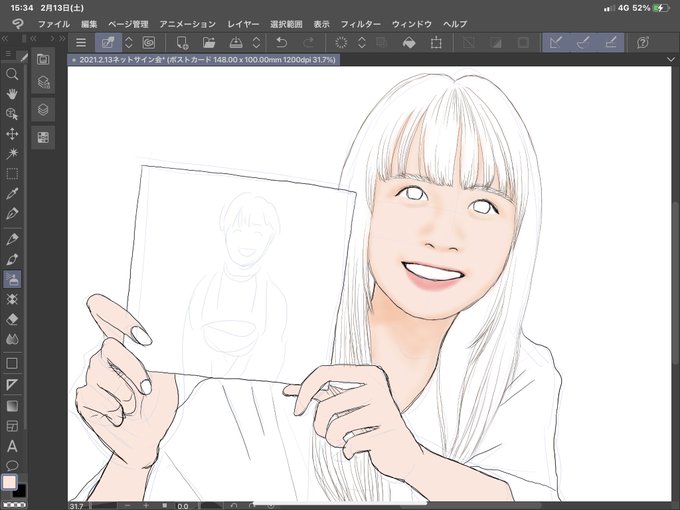Screen dimensions: 680x510
Task: Select the Move layer tool
Action: [12, 134]
